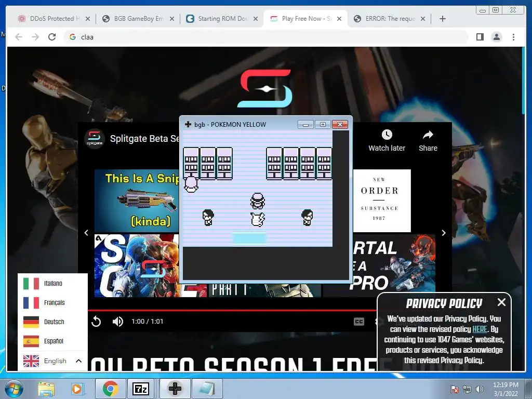This screenshot has height=399, width=532.
Task: Open Windows Explorer from the taskbar
Action: pyautogui.click(x=46, y=389)
